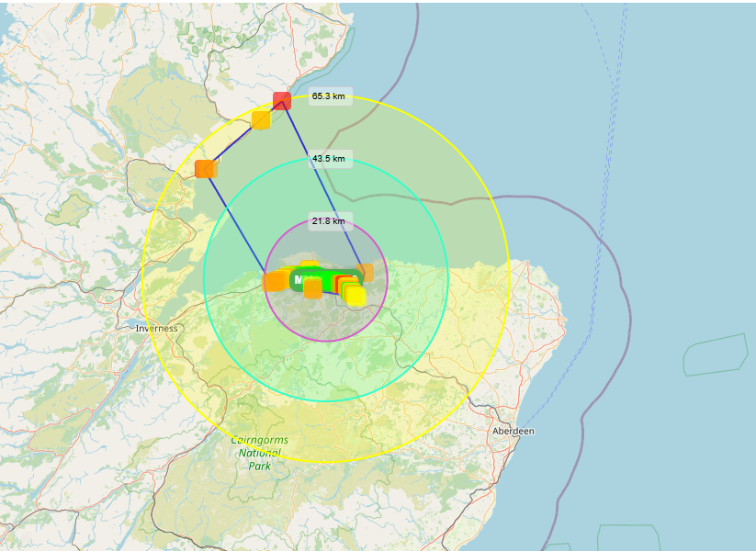Click the 43.5 km range label

pyautogui.click(x=331, y=160)
